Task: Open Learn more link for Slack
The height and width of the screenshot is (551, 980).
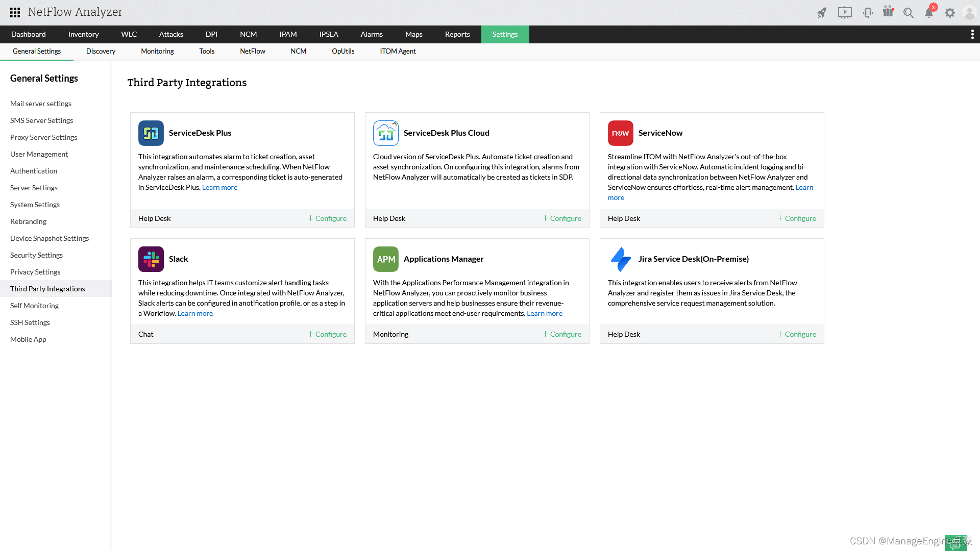Action: click(195, 314)
